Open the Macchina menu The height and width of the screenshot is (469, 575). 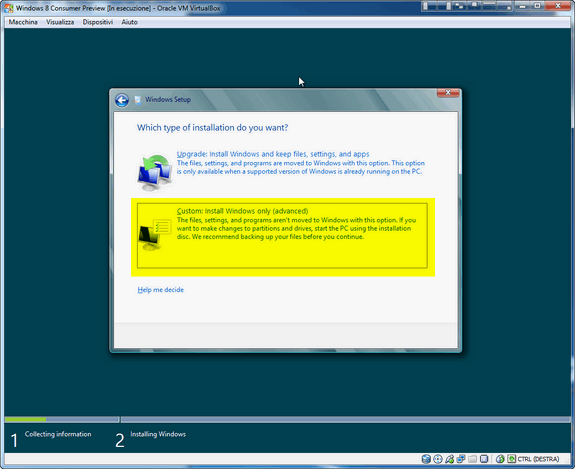[x=23, y=22]
